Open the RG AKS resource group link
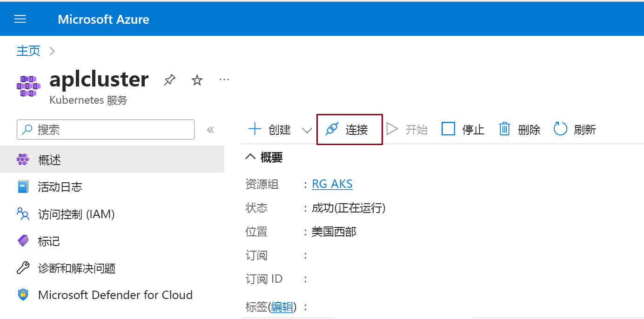This screenshot has width=644, height=319. coord(332,184)
